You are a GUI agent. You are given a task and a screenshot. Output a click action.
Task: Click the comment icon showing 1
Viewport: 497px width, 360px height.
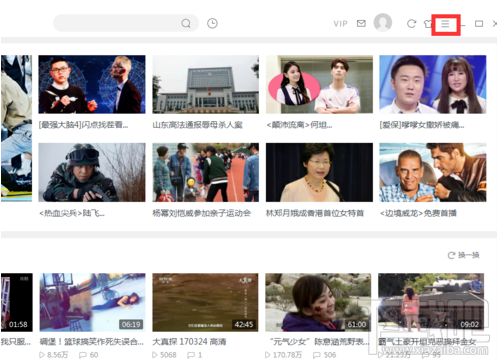click(x=191, y=355)
